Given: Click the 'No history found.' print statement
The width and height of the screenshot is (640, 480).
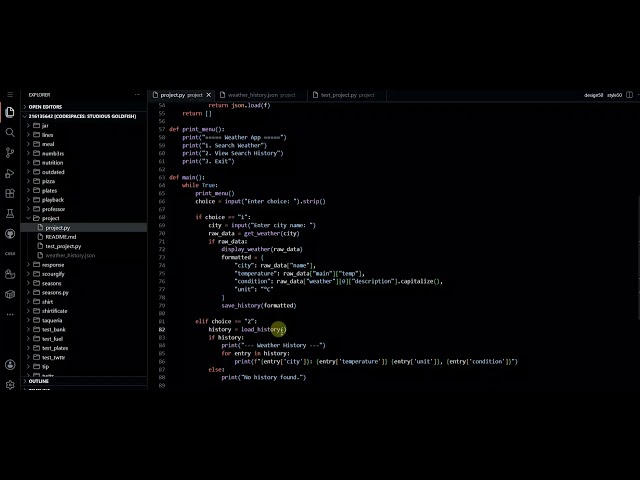Looking at the screenshot, I should coord(263,378).
